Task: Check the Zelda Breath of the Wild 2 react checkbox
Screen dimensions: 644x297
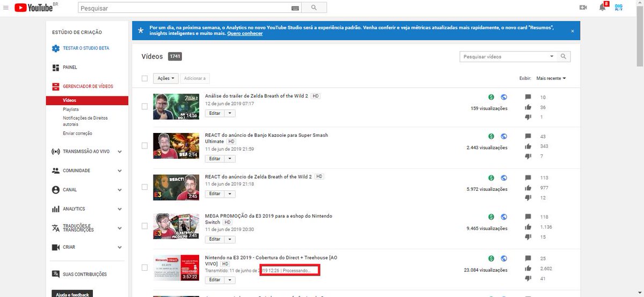Action: 144,187
